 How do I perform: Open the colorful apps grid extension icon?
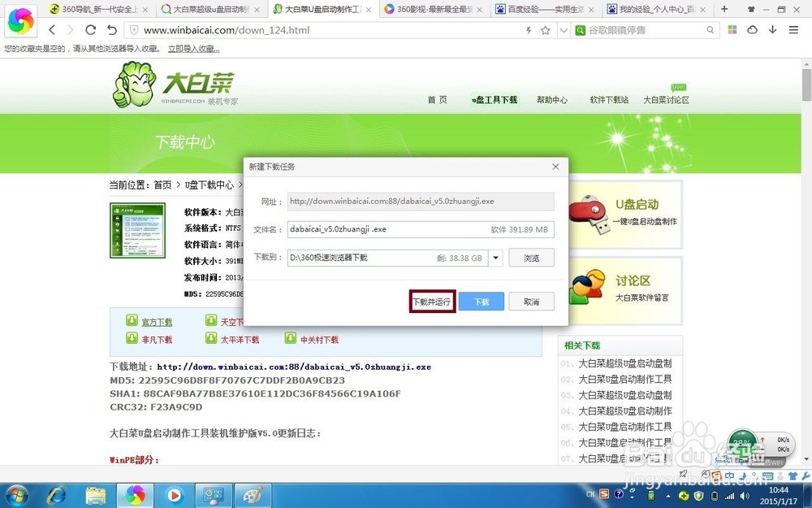coord(732,29)
